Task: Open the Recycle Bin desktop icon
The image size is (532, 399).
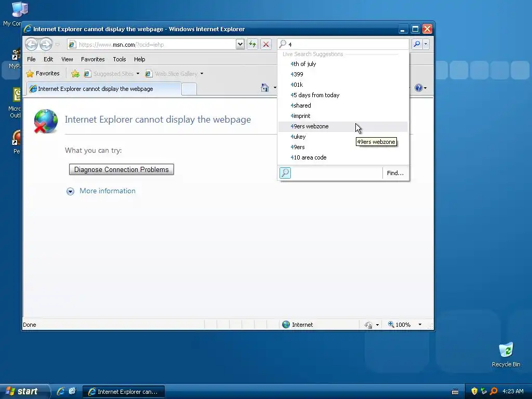Action: (506, 354)
